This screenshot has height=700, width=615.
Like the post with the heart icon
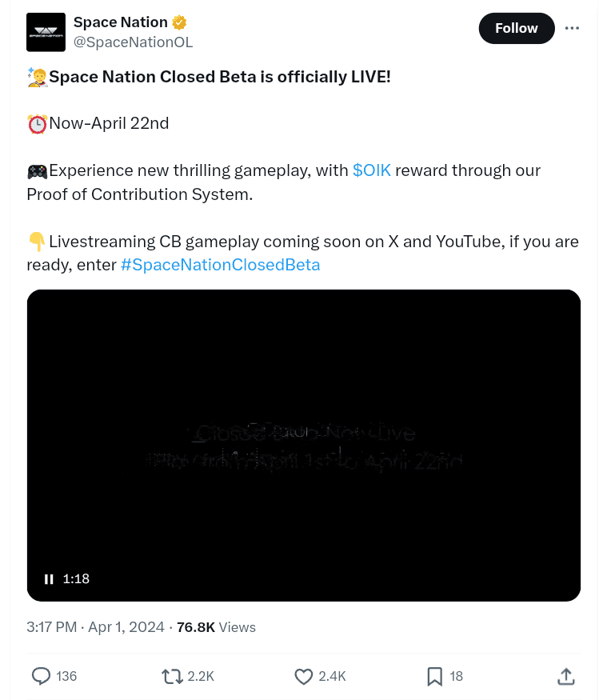(x=304, y=676)
